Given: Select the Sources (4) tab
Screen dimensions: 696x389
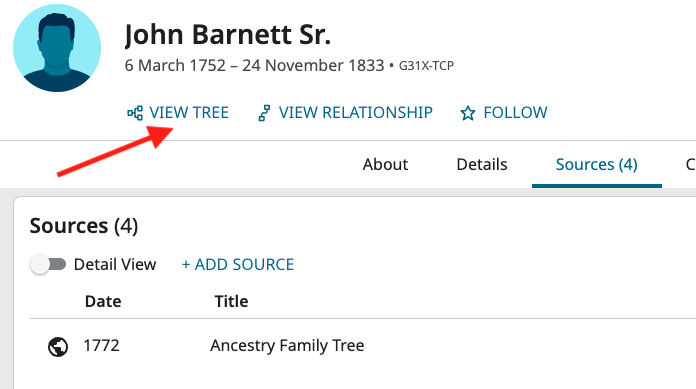Looking at the screenshot, I should click(x=597, y=164).
